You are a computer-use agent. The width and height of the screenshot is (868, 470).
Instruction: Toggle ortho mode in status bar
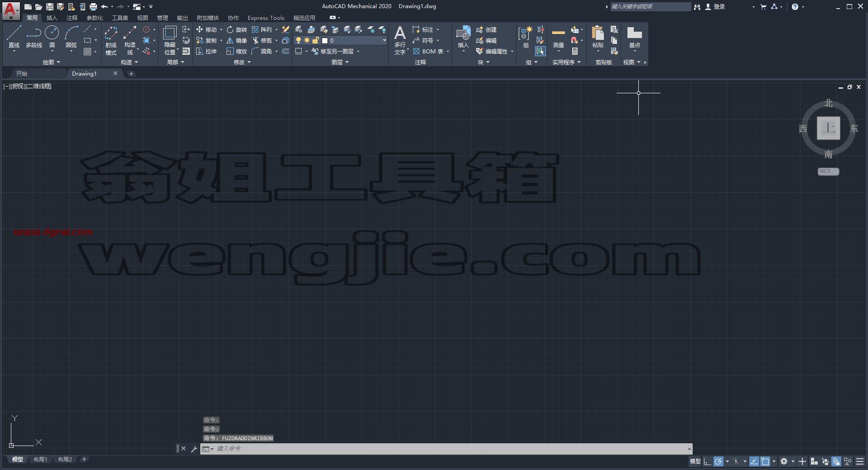coord(707,461)
